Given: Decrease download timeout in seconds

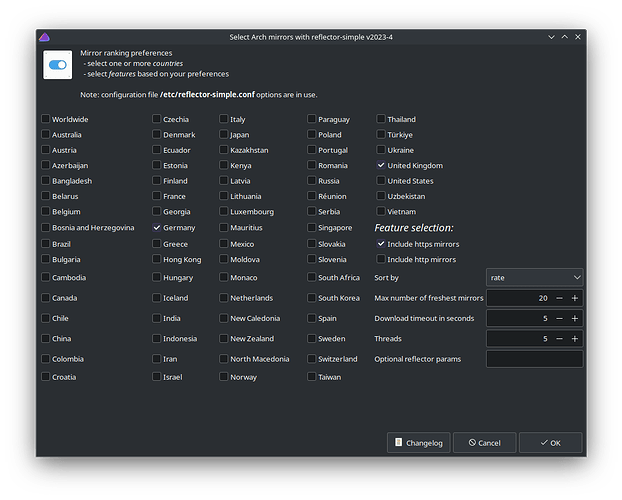Looking at the screenshot, I should 559,318.
